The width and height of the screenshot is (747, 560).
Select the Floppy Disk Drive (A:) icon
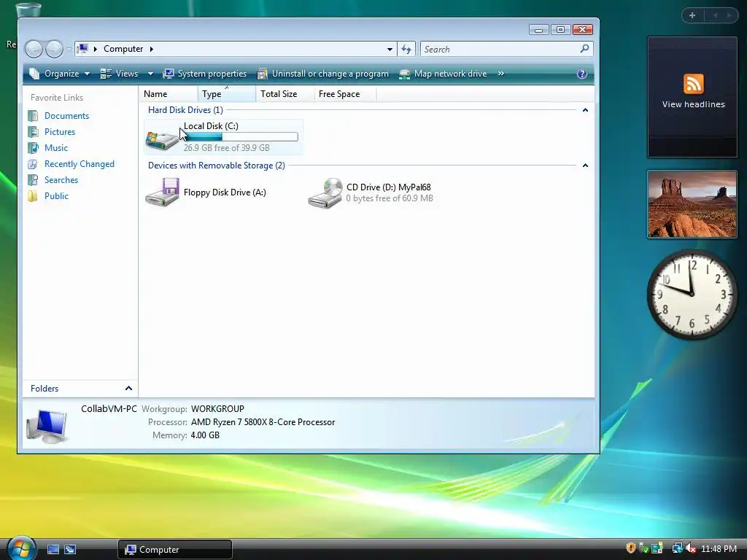(162, 192)
